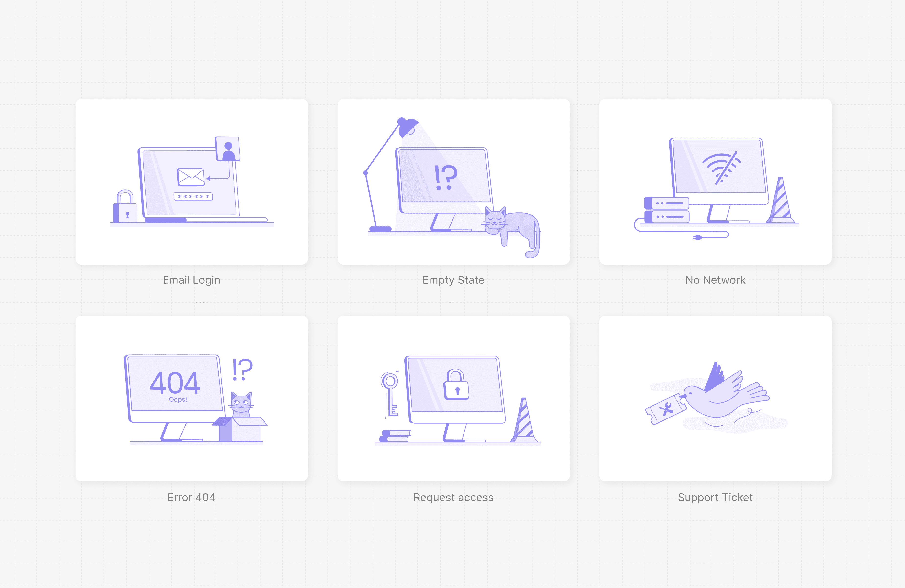The image size is (905, 588).
Task: Click the envelope icon on laptop screen
Action: (x=191, y=177)
